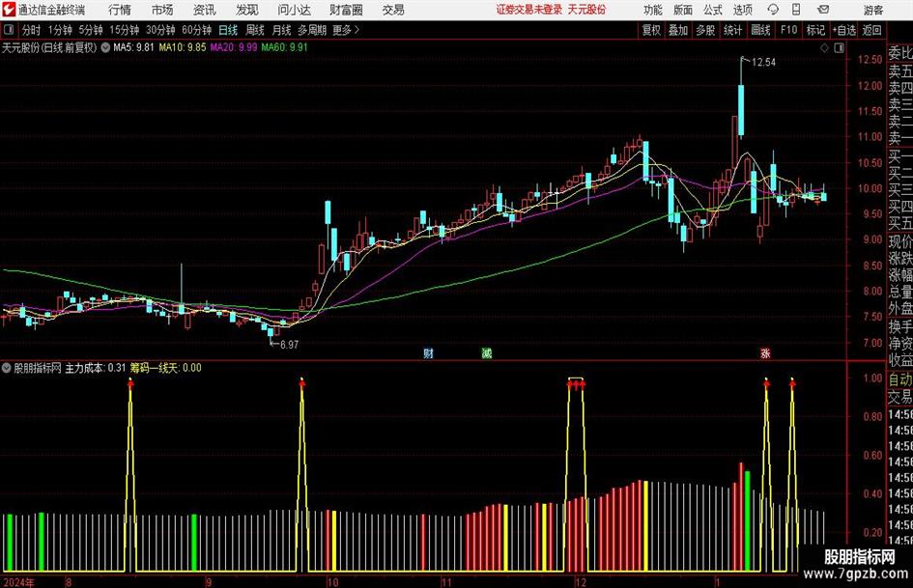Viewport: 913px width, 588px height.
Task: Click the diamond icon above the price axis
Action: point(824,48)
